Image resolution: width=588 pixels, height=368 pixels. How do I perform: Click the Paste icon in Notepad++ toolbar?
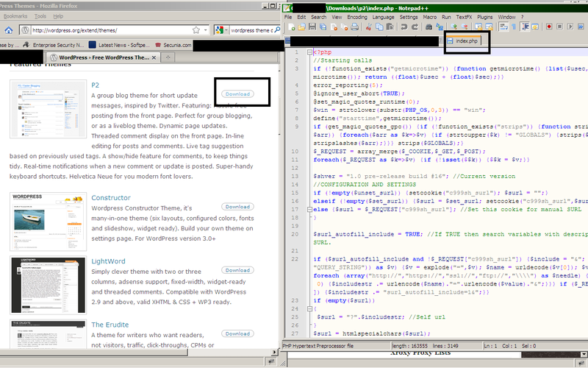point(390,26)
